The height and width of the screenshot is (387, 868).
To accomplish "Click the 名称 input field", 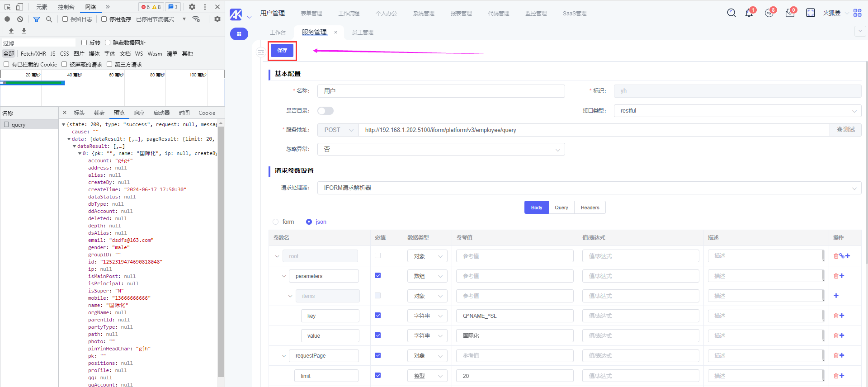I will coord(441,91).
